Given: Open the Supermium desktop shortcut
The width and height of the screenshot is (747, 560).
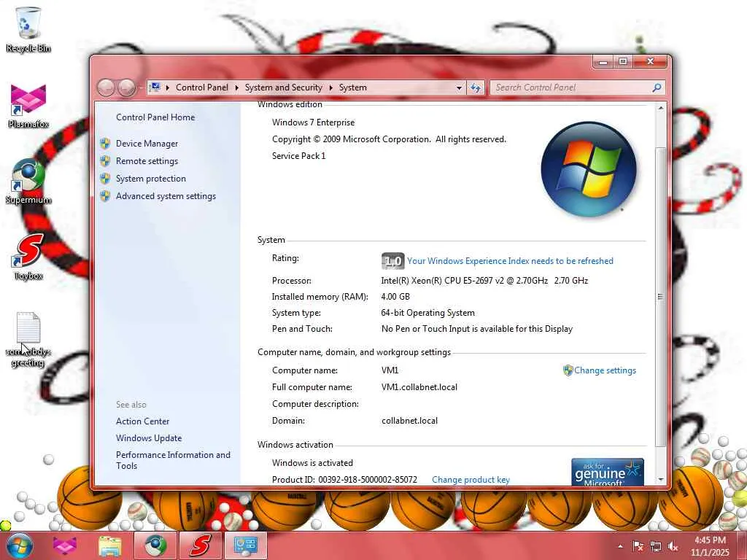Looking at the screenshot, I should coord(28,182).
